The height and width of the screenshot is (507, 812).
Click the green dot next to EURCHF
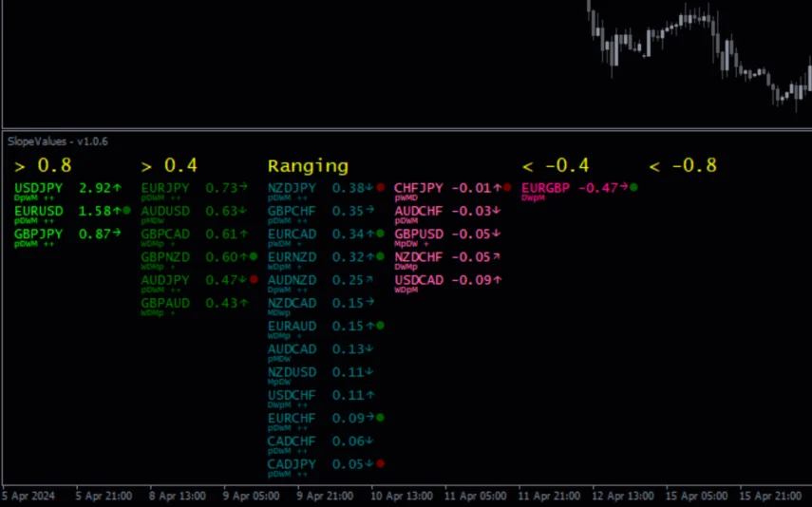pos(380,418)
